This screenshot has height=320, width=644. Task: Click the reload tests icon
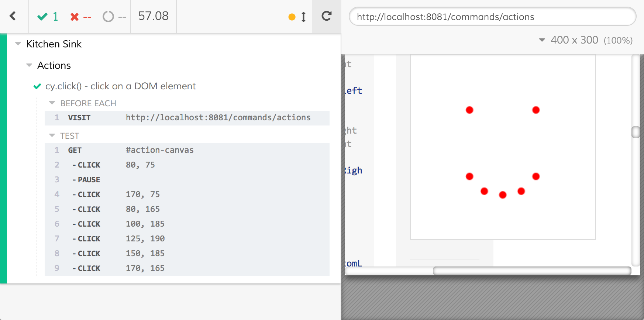326,16
